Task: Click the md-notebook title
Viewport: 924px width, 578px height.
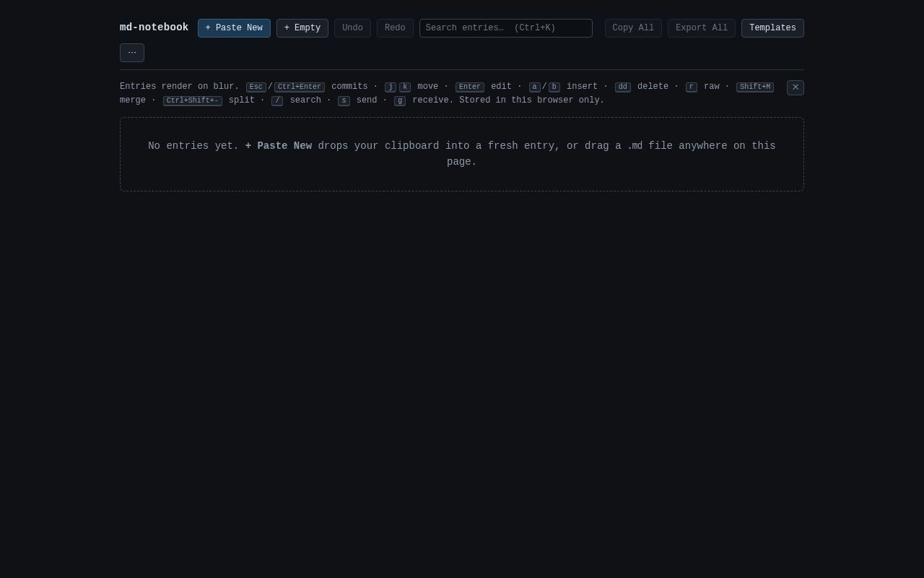Action: point(154,27)
